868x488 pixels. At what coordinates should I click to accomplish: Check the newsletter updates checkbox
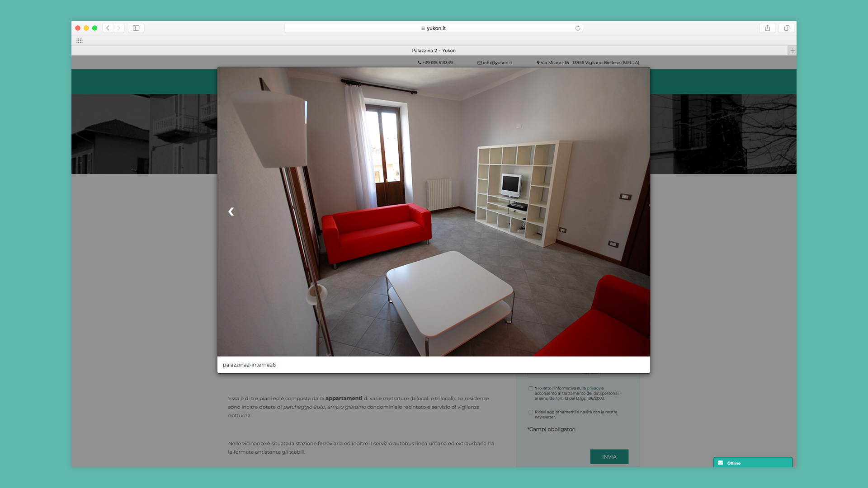(531, 412)
